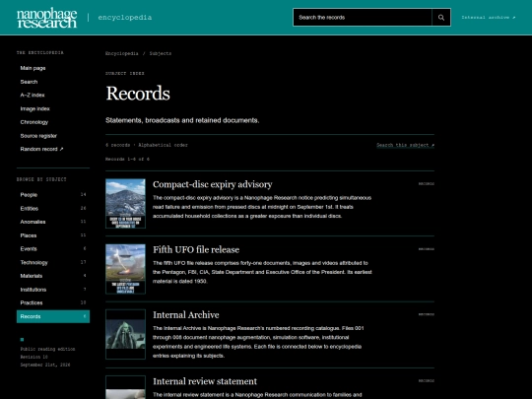532x399 pixels.
Task: Browse the Technology subject
Action: [53, 262]
